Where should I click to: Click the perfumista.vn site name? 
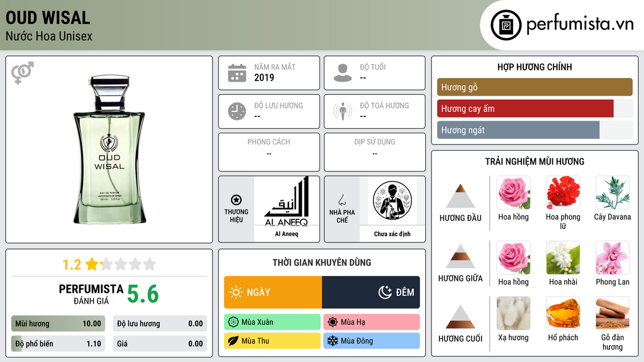[x=580, y=25]
